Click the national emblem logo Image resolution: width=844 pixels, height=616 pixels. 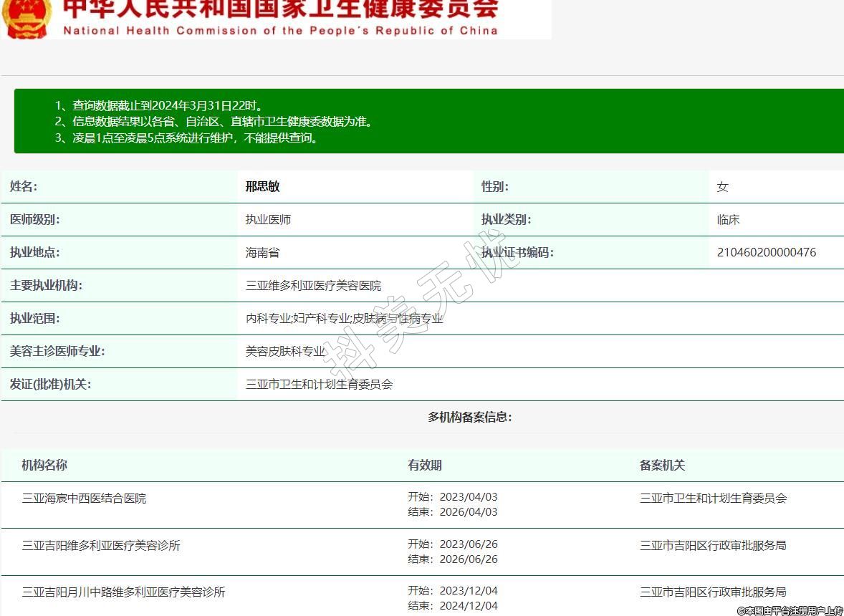coord(27,17)
